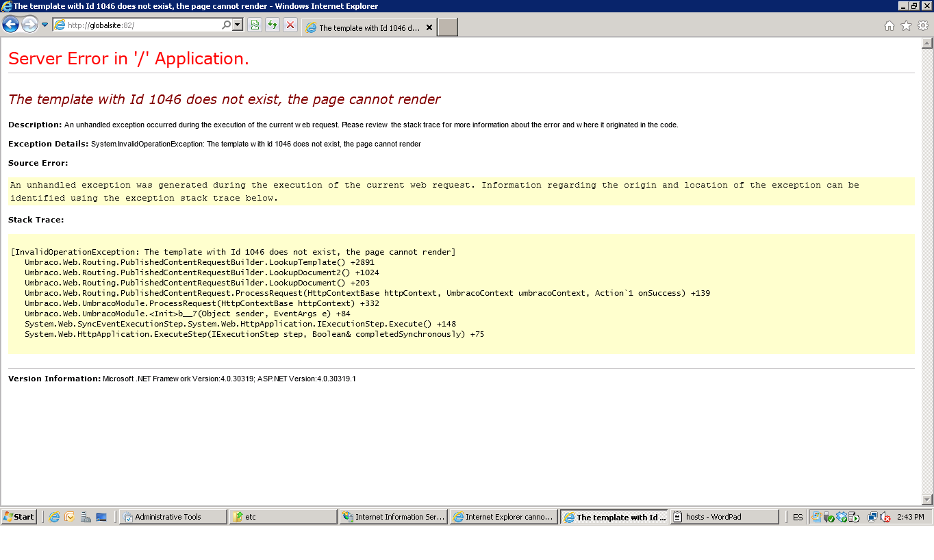This screenshot has height=560, width=934.
Task: Click the 'Version Information:' label
Action: (x=54, y=379)
